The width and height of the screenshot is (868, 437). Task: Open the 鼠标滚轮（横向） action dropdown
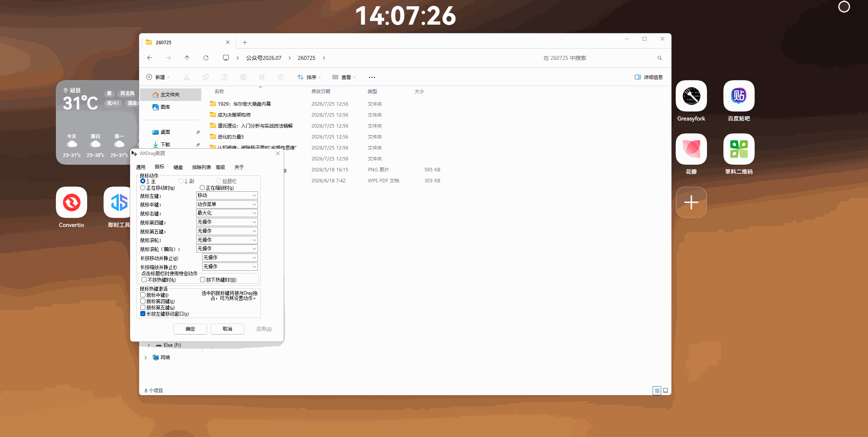pyautogui.click(x=227, y=249)
